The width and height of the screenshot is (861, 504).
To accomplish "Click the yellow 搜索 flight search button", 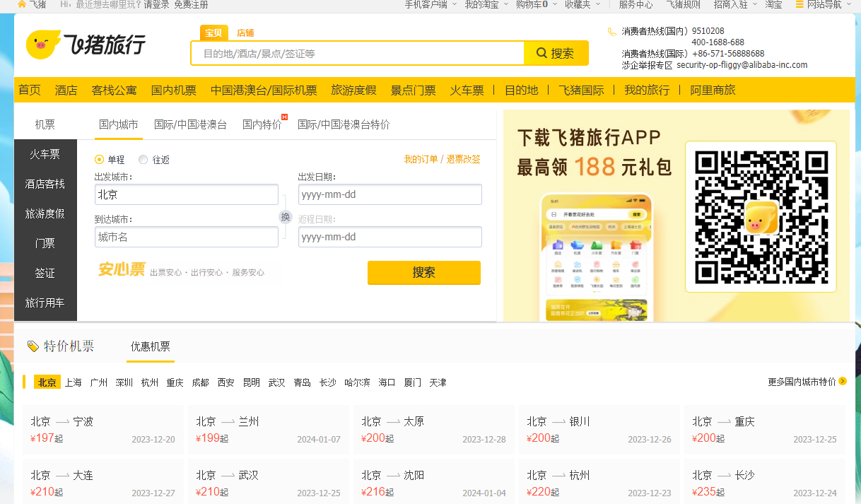I will click(x=423, y=273).
